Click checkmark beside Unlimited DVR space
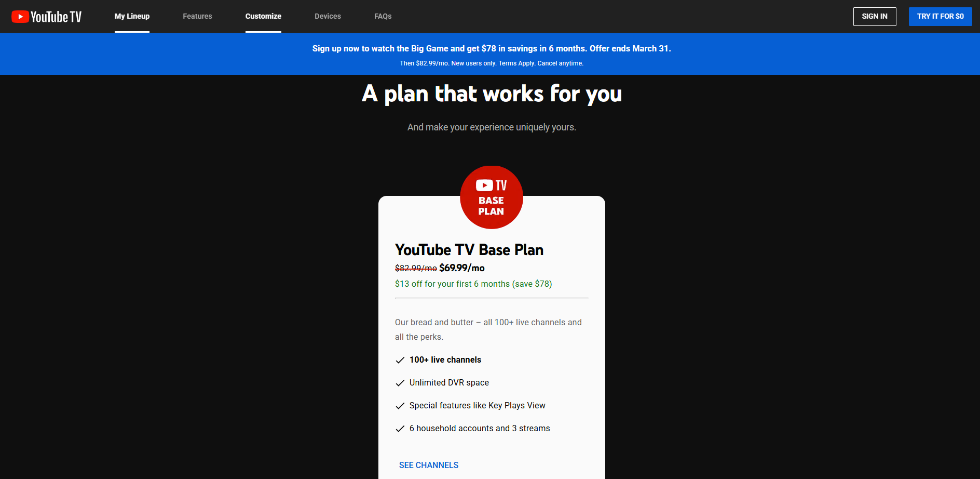This screenshot has width=980, height=479. tap(400, 383)
